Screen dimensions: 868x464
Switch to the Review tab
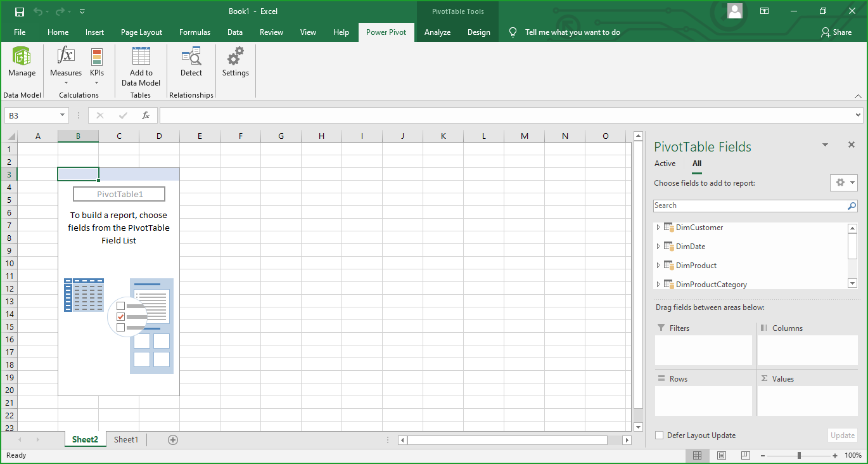click(272, 32)
